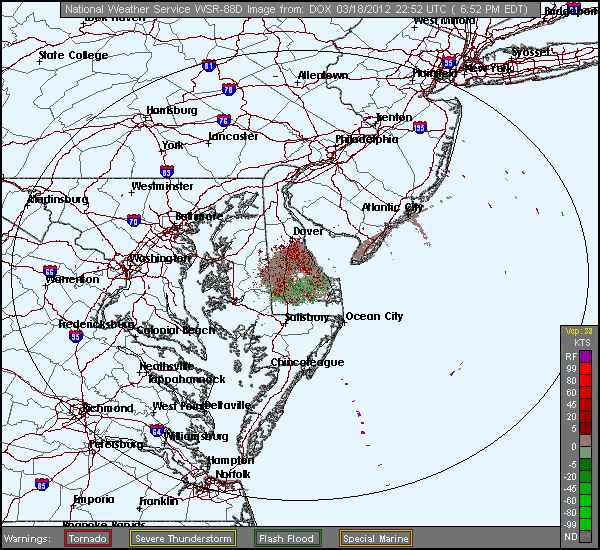The height and width of the screenshot is (550, 600).
Task: Select the Severe Thunderstorm warning box
Action: 183,538
